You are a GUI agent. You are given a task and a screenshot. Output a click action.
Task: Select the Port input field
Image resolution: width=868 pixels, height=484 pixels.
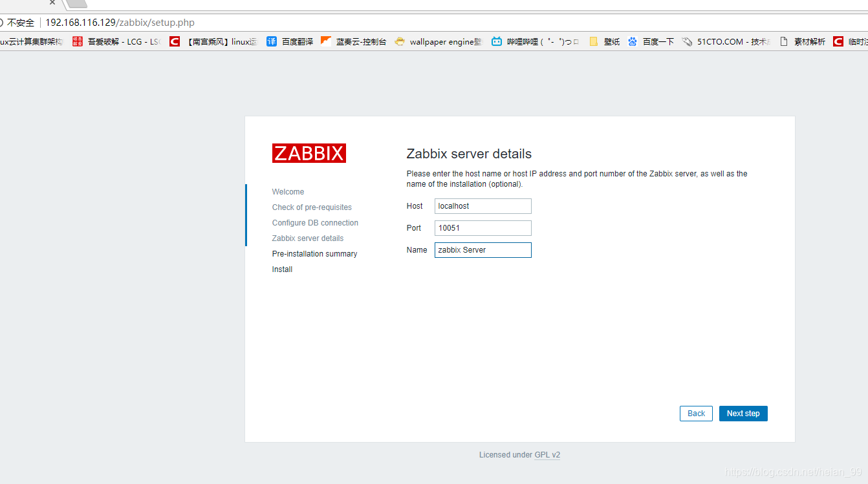pyautogui.click(x=483, y=228)
